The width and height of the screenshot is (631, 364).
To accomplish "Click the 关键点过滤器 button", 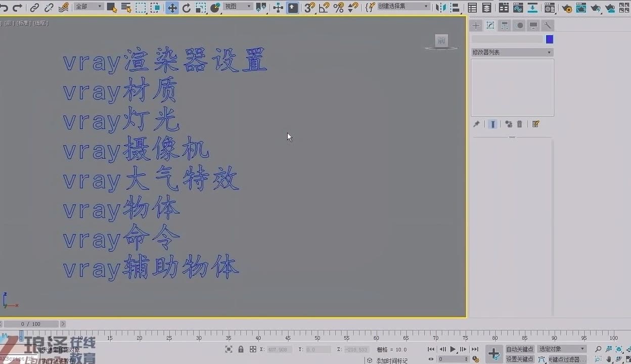I will 567,359.
